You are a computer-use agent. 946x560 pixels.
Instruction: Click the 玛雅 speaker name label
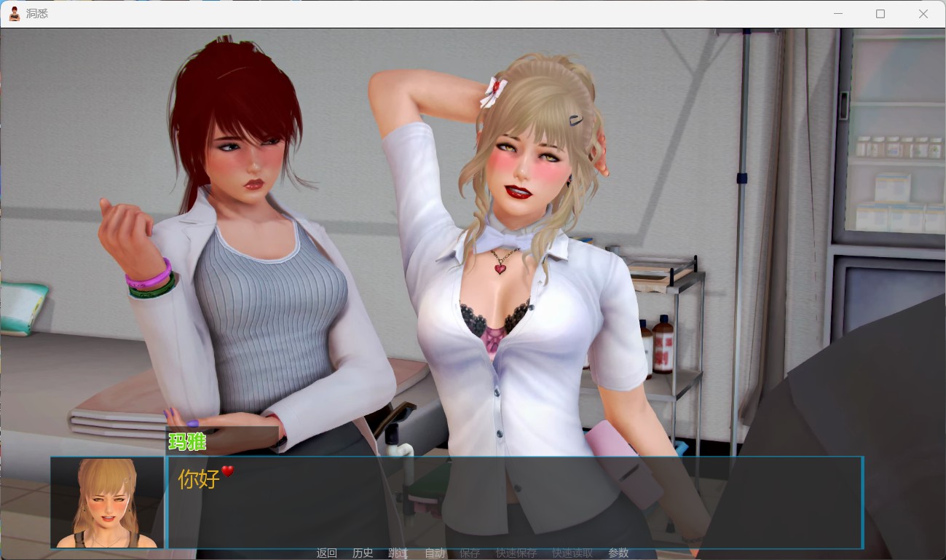[x=187, y=441]
